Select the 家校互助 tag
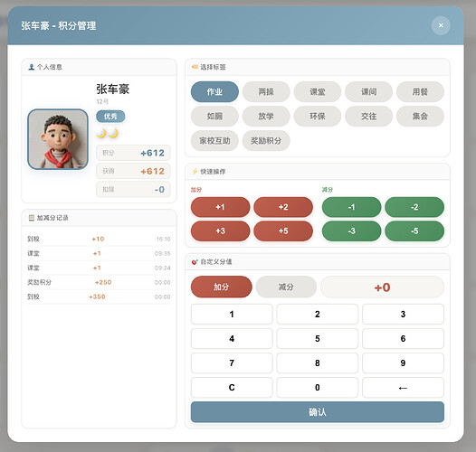The height and width of the screenshot is (452, 476). click(x=214, y=140)
